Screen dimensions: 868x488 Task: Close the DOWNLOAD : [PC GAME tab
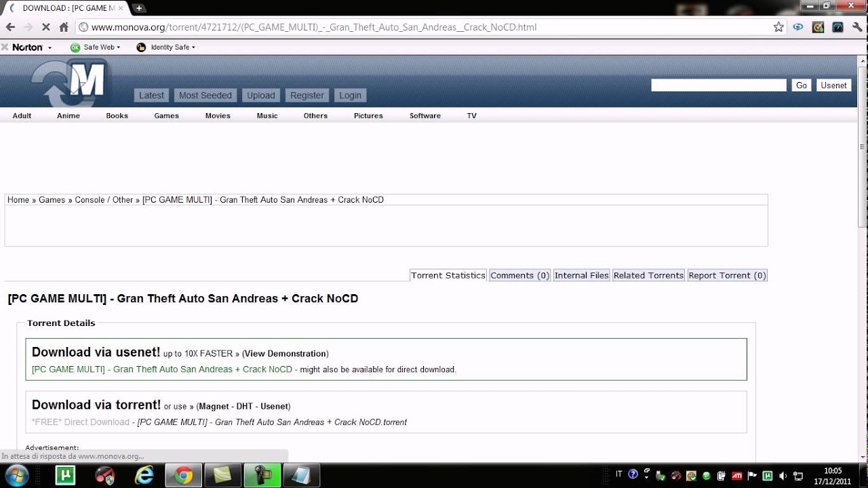(121, 8)
